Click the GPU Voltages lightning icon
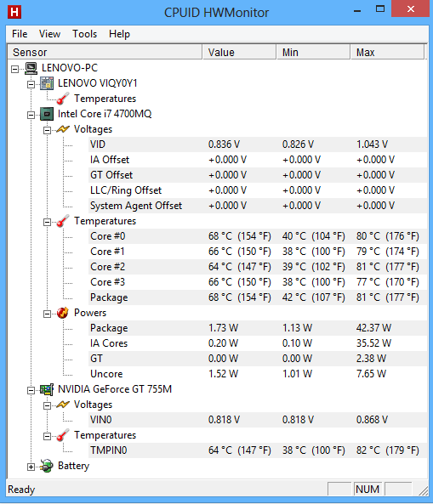This screenshot has height=504, width=433. (x=63, y=405)
